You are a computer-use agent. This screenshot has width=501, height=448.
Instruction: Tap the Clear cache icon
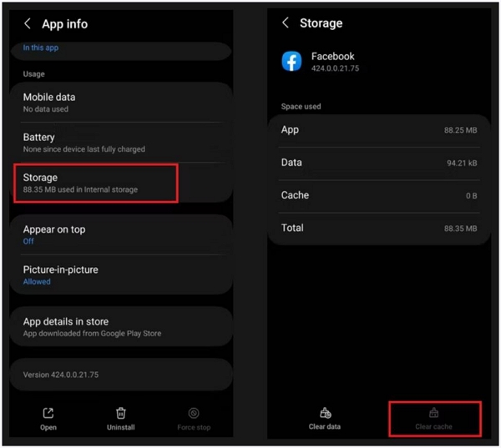(433, 413)
